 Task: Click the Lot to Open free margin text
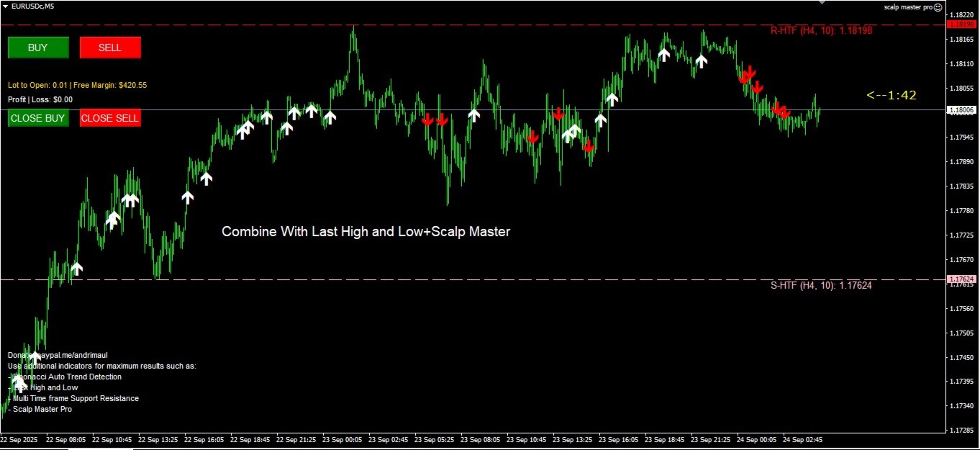pyautogui.click(x=78, y=85)
